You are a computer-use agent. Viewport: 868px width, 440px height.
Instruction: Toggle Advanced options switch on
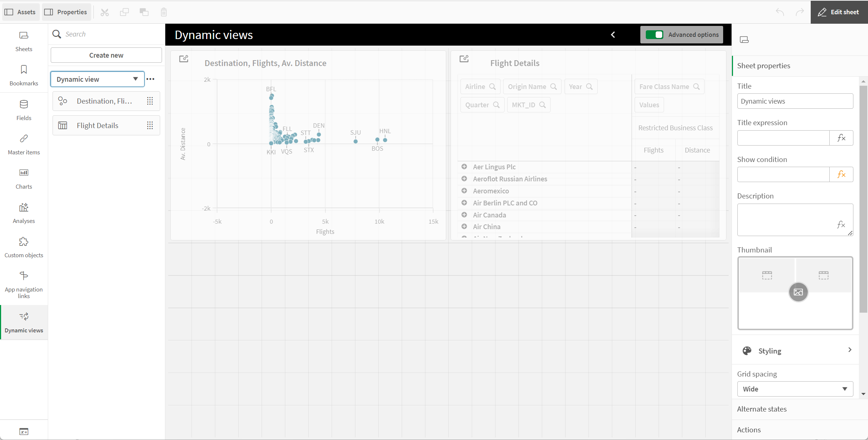pos(655,34)
